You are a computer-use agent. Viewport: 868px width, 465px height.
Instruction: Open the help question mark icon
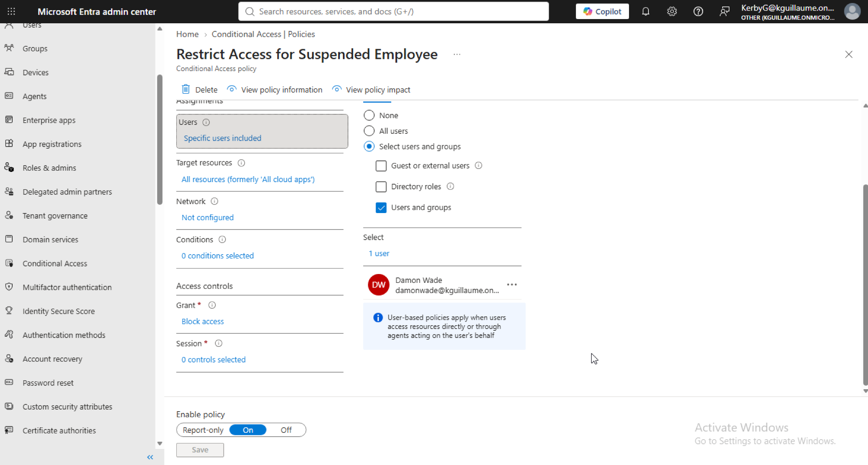pyautogui.click(x=698, y=11)
